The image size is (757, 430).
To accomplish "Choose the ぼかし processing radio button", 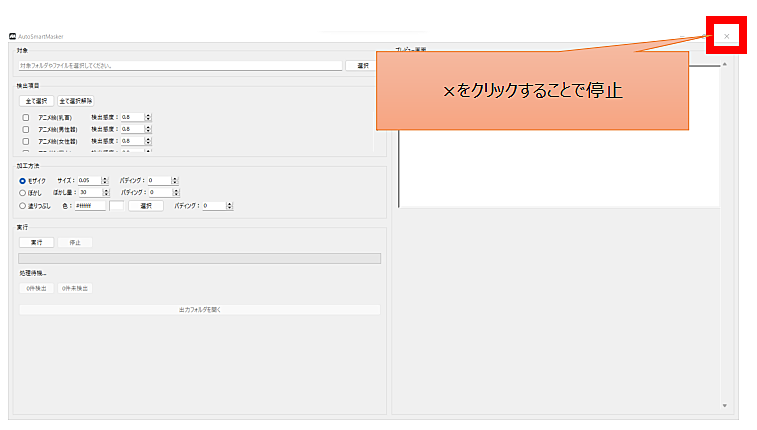I will coord(23,192).
